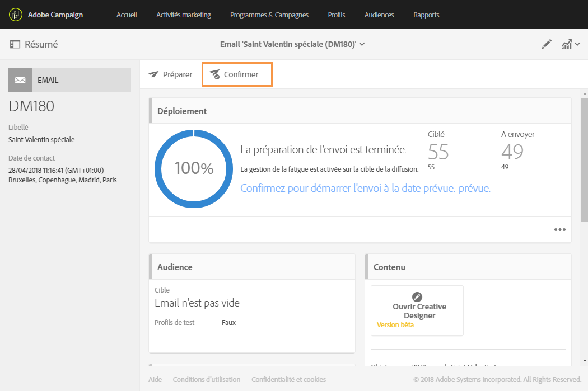The height and width of the screenshot is (391, 588).
Task: Go to Programmes & Campagnes
Action: 269,15
